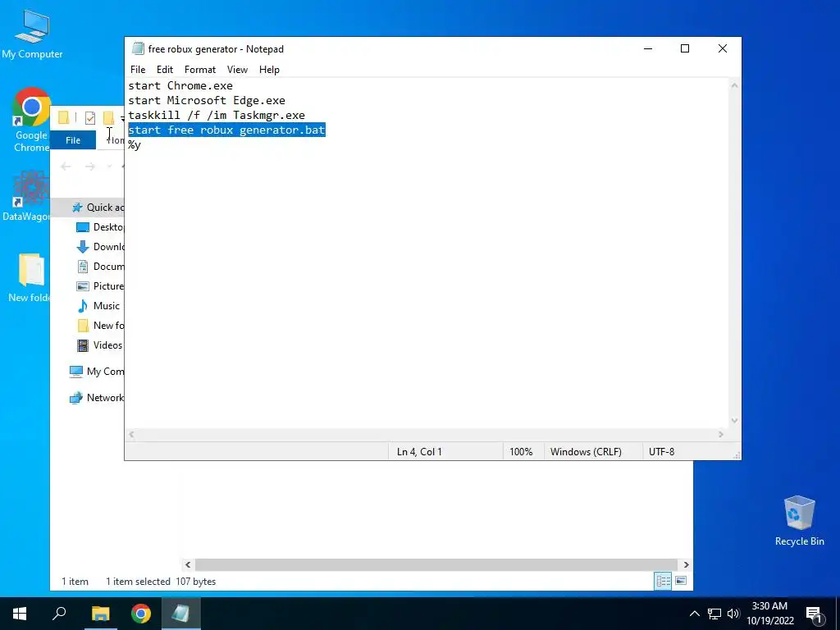Open Notepad File menu
The image size is (840, 630).
pos(138,70)
